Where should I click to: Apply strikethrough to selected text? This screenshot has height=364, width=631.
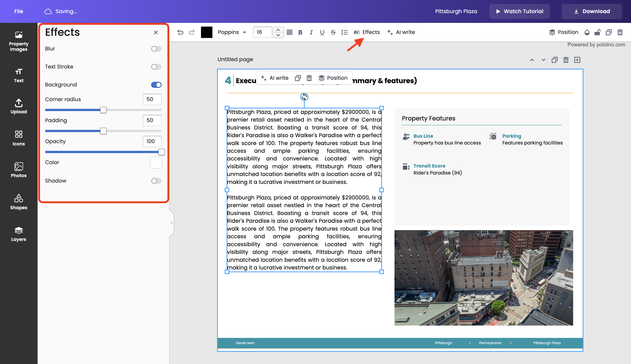333,32
